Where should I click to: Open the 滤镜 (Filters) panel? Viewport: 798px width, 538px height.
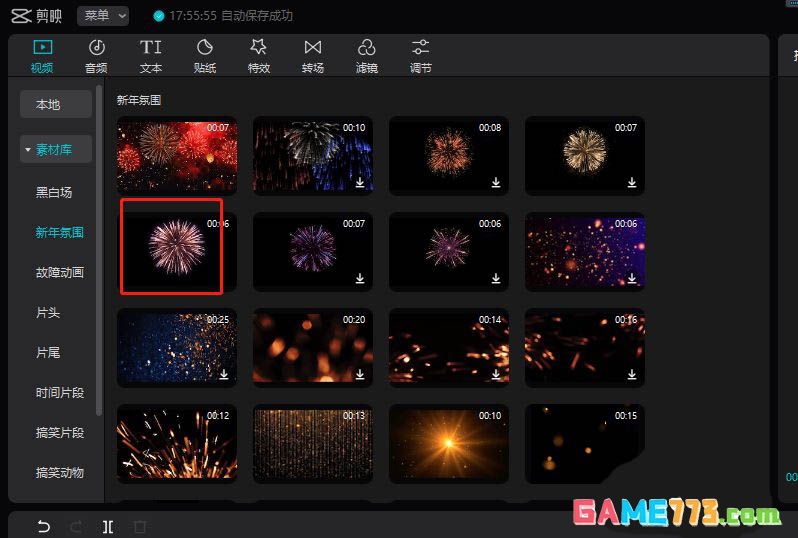click(366, 56)
